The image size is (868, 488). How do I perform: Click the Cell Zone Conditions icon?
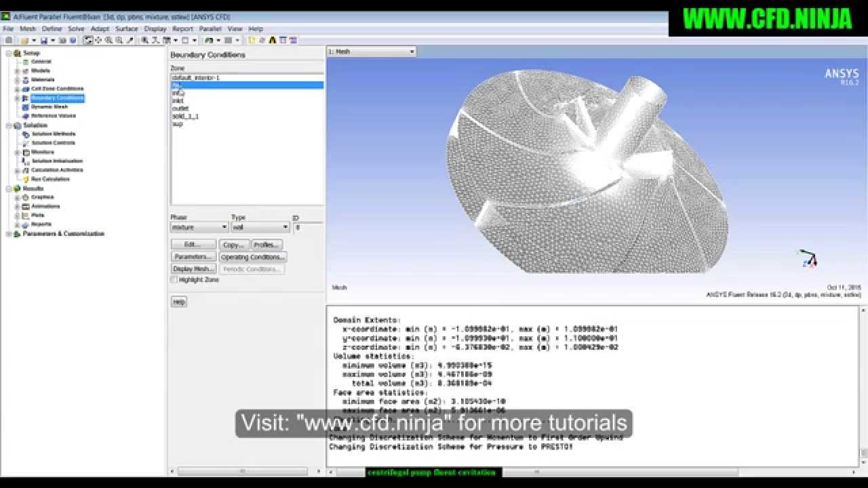tap(26, 89)
